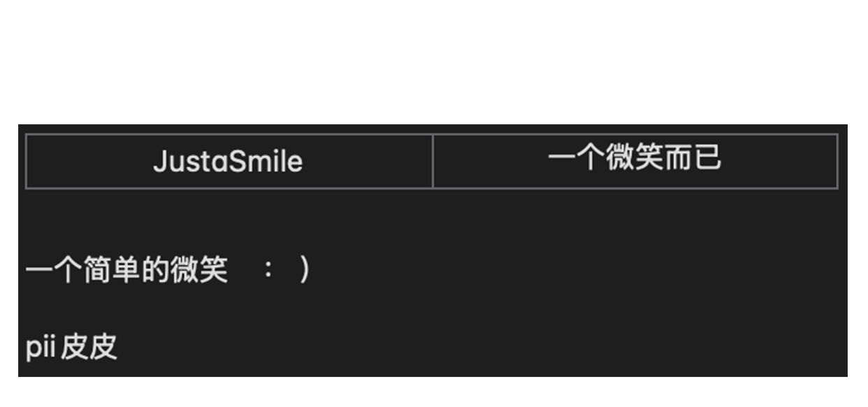Click the 一个简单的微笑 text line
This screenshot has width=868, height=407.
coord(126,270)
